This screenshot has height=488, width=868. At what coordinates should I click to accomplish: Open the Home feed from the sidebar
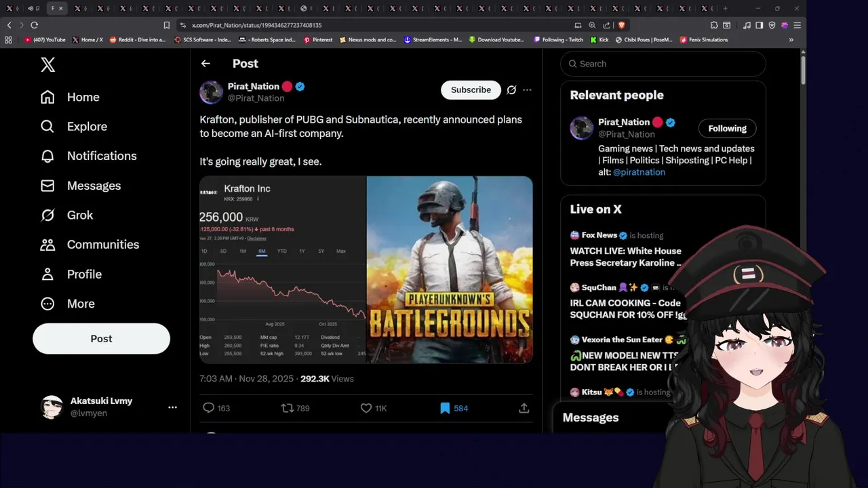click(x=70, y=97)
